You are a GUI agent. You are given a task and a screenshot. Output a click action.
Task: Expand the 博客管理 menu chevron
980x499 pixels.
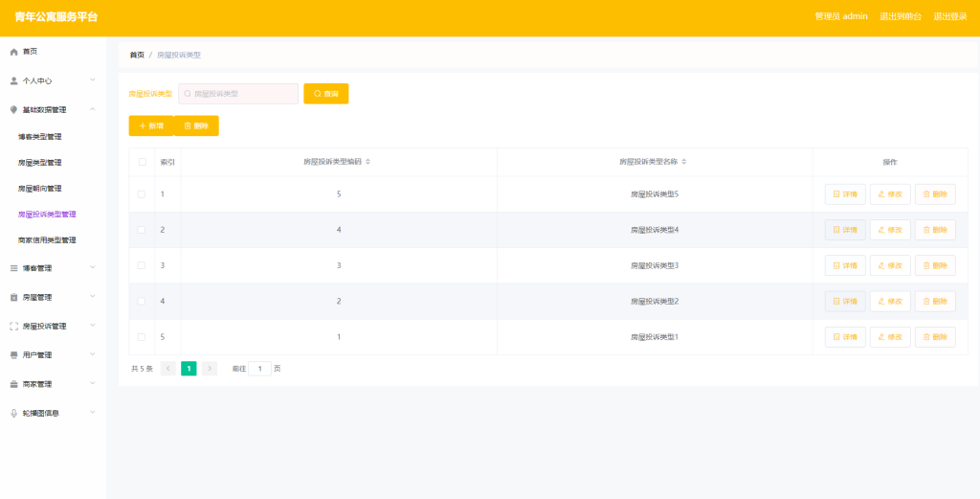coord(93,267)
